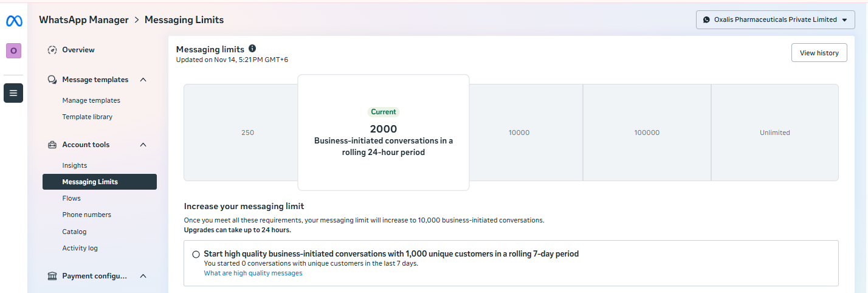Screen dimensions: 868x293
Task: Click Upgrades can take up to 24 hours text
Action: tap(238, 230)
